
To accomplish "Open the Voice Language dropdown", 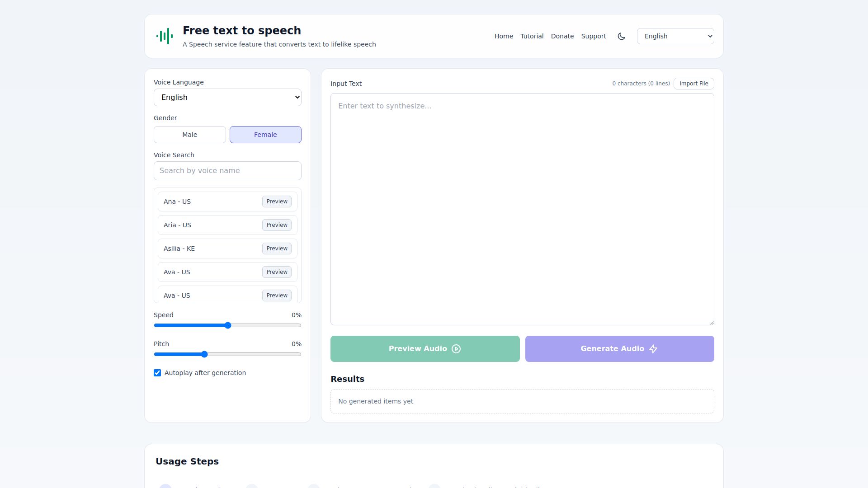I will point(227,97).
